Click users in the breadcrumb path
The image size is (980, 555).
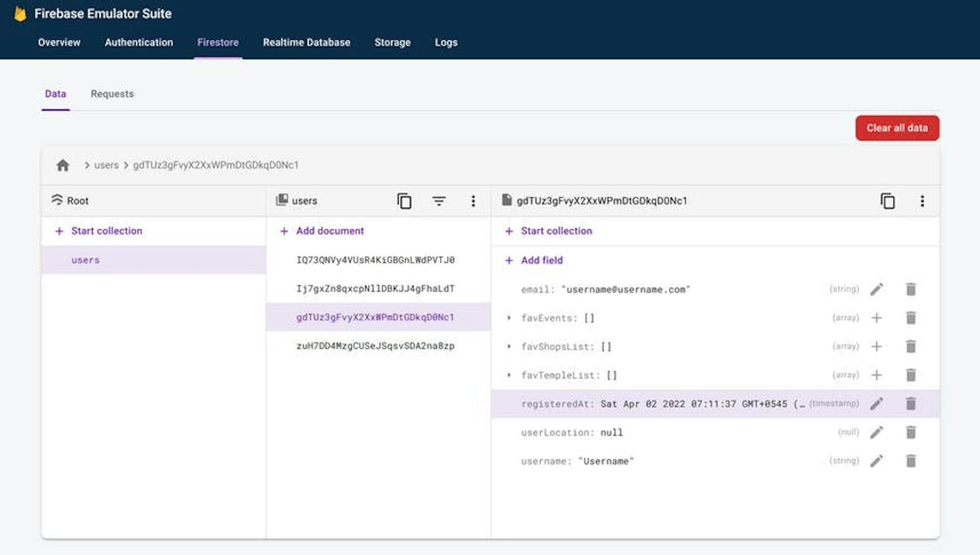106,165
